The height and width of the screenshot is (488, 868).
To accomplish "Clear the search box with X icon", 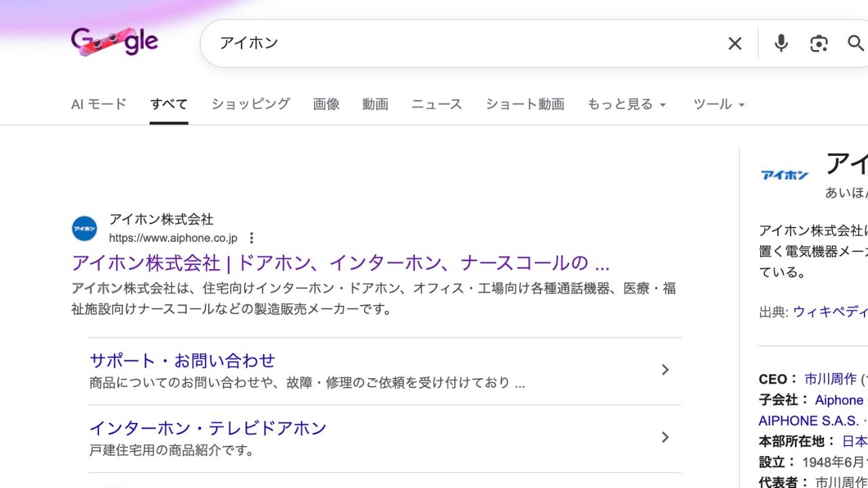I will (734, 43).
